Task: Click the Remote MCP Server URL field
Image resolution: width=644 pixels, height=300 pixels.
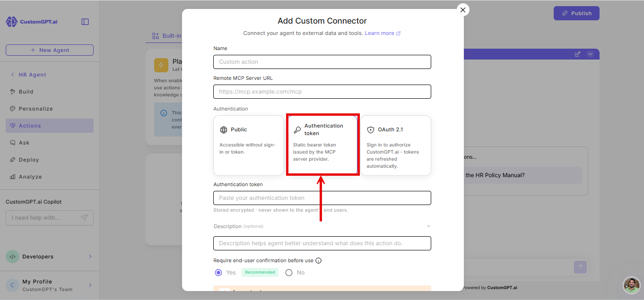Action: (322, 92)
